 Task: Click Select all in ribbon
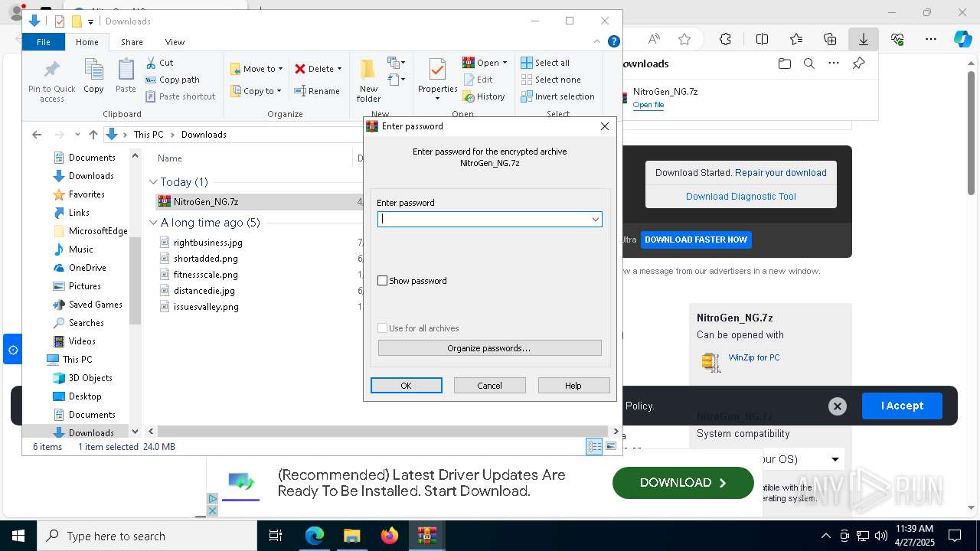(545, 63)
